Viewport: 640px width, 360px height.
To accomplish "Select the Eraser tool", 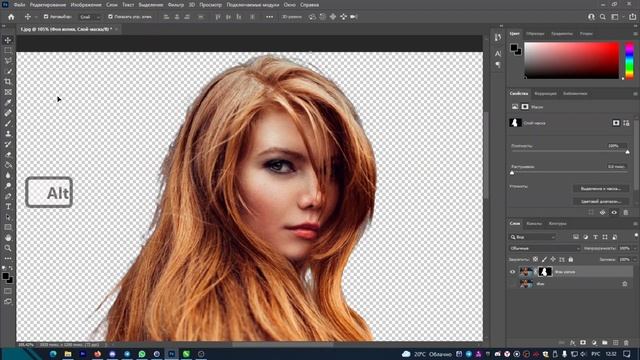I will pos(8,155).
